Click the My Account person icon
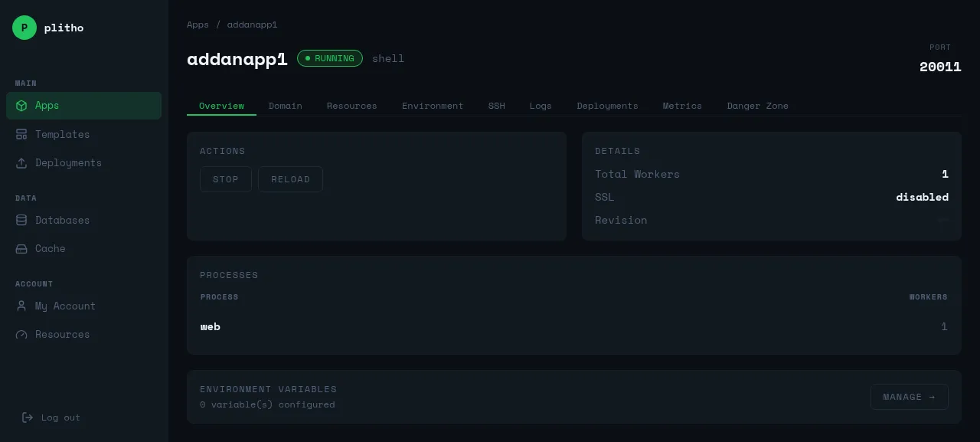This screenshot has width=980, height=442. click(21, 306)
